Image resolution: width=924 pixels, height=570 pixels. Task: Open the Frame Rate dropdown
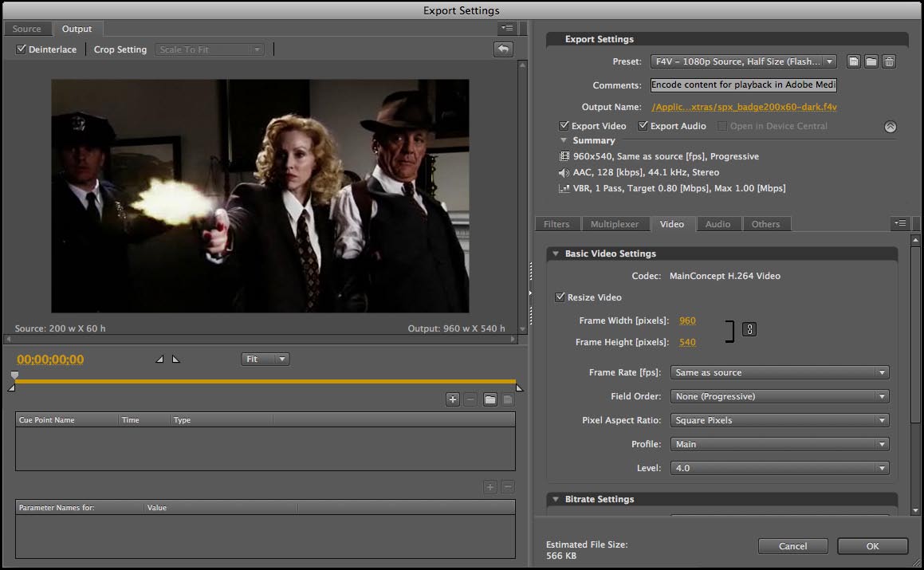780,372
